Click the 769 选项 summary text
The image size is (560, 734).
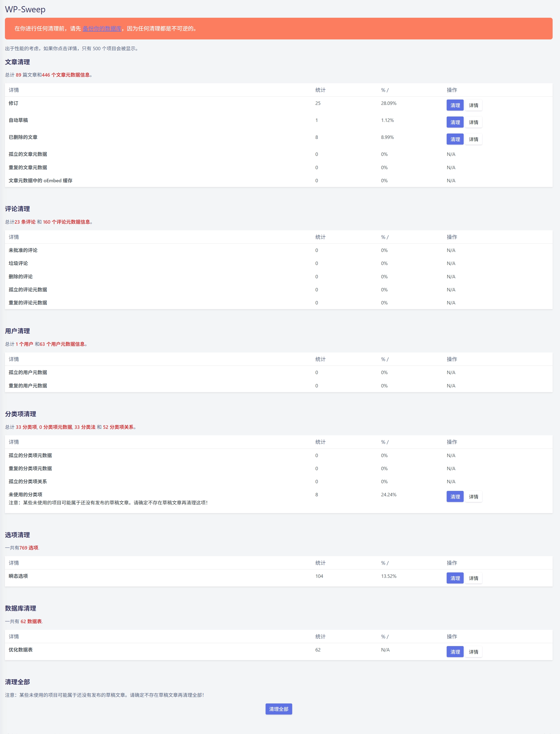(x=29, y=548)
